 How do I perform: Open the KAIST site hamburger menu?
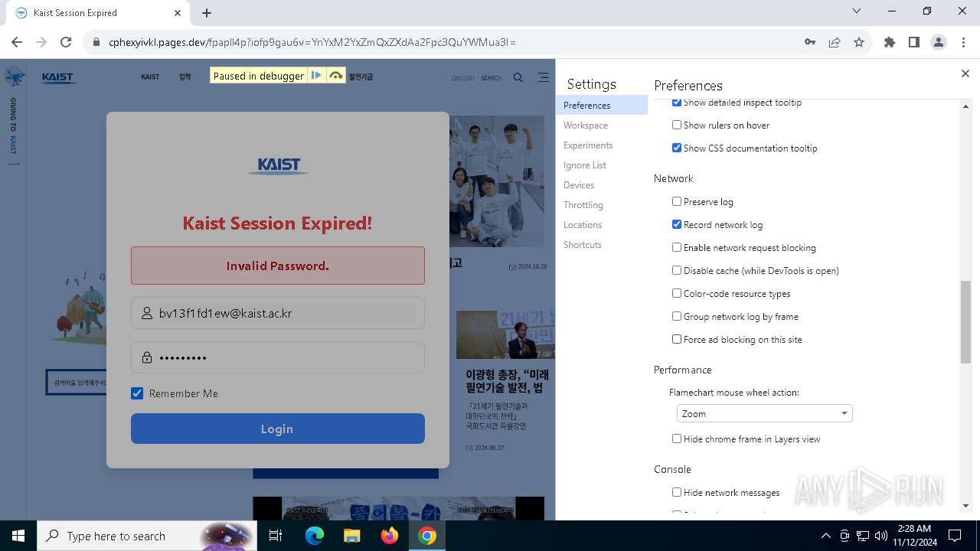point(543,77)
